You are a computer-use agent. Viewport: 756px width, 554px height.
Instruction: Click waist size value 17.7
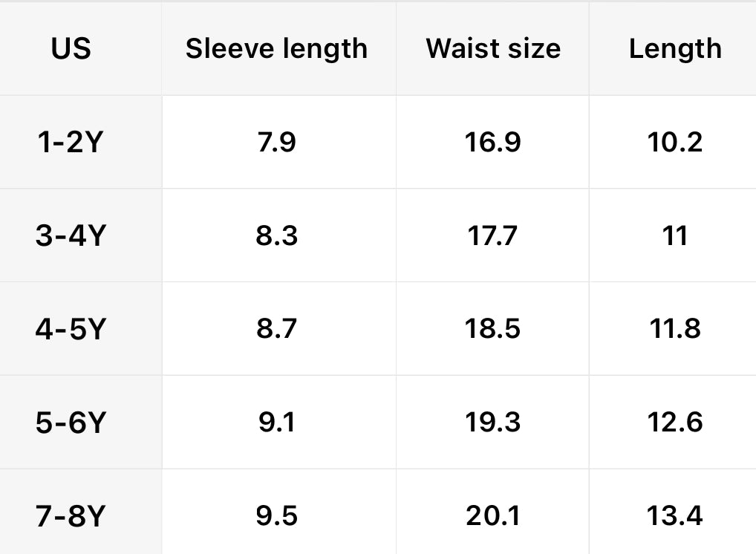(x=493, y=235)
